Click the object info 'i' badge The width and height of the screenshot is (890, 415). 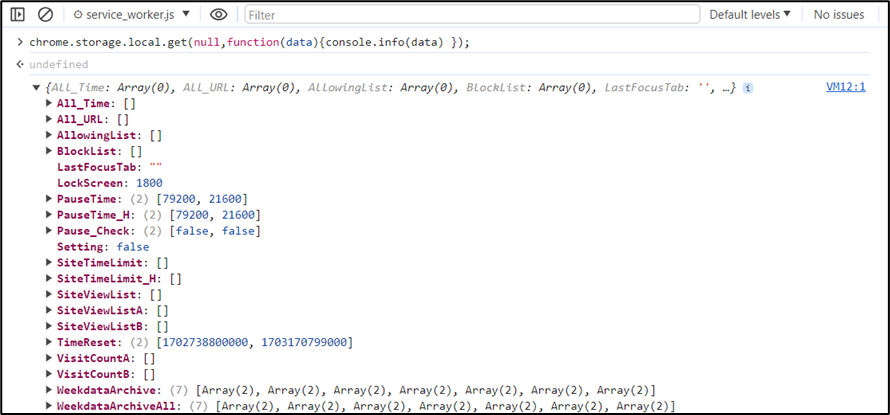coord(748,88)
